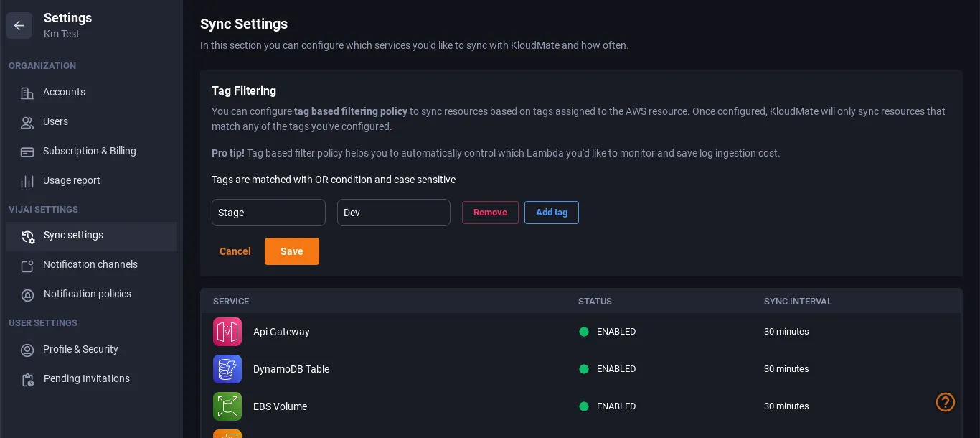Click the Remove tag button

(490, 213)
